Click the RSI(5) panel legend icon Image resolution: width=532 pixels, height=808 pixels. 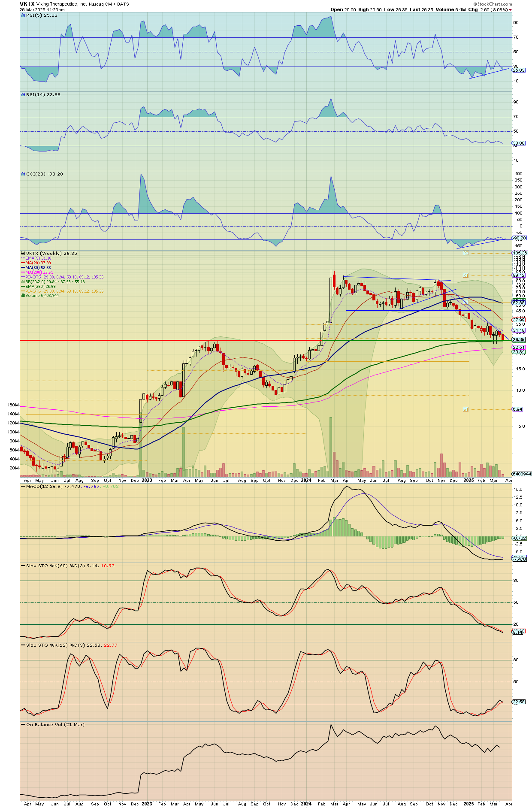click(23, 15)
